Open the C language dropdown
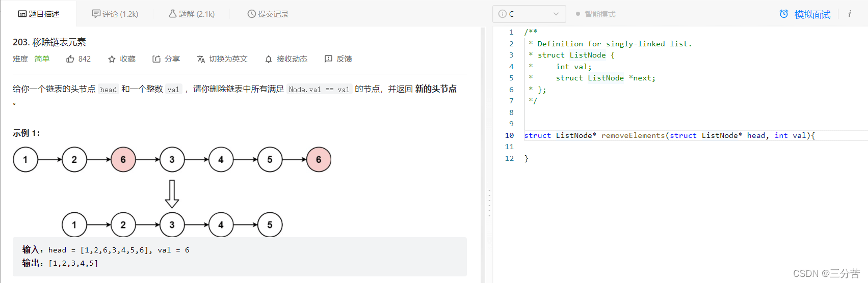This screenshot has width=868, height=283. click(x=529, y=14)
